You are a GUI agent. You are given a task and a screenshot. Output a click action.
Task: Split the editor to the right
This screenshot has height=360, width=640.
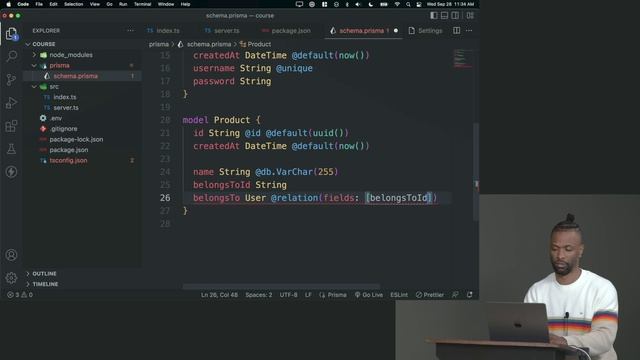click(457, 31)
